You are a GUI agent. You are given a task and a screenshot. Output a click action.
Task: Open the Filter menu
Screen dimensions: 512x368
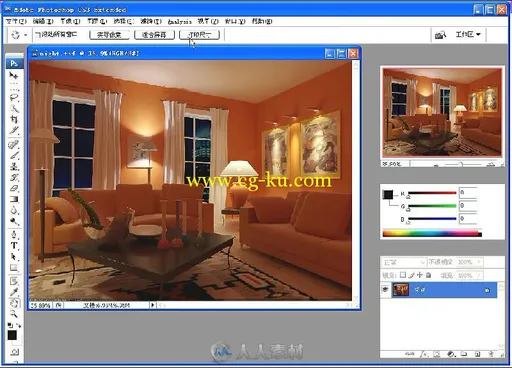pyautogui.click(x=151, y=21)
